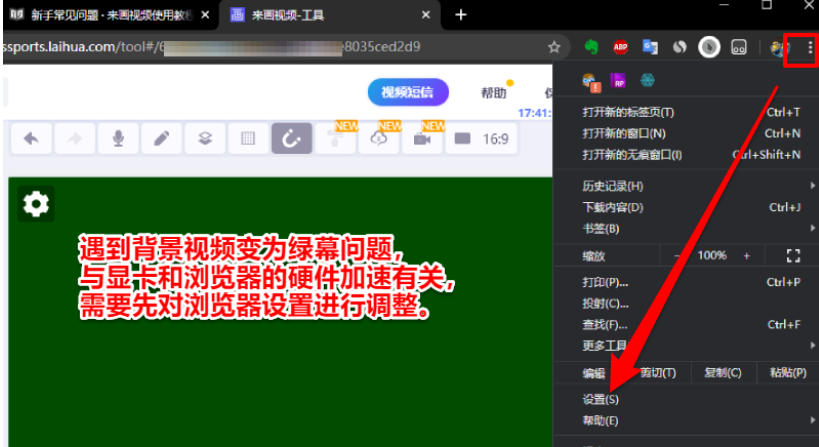Viewport: 819px width, 447px height.
Task: Expand the 更多工具 submenu
Action: click(686, 345)
